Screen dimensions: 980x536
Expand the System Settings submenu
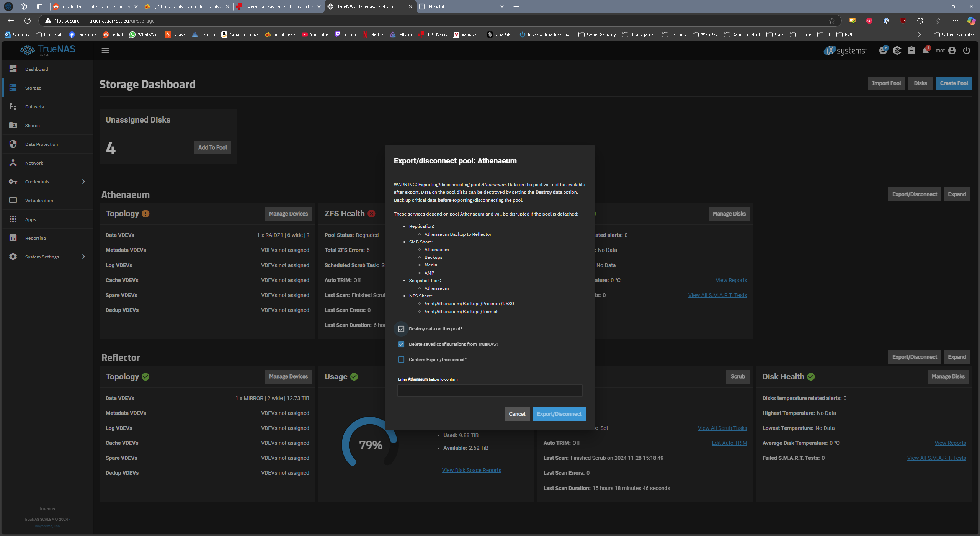[x=83, y=257]
